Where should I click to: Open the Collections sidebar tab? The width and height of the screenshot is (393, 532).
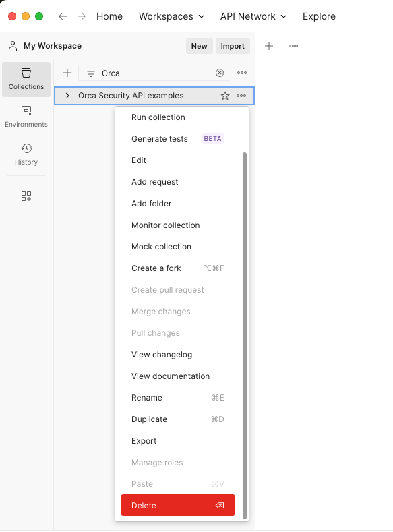(x=26, y=80)
